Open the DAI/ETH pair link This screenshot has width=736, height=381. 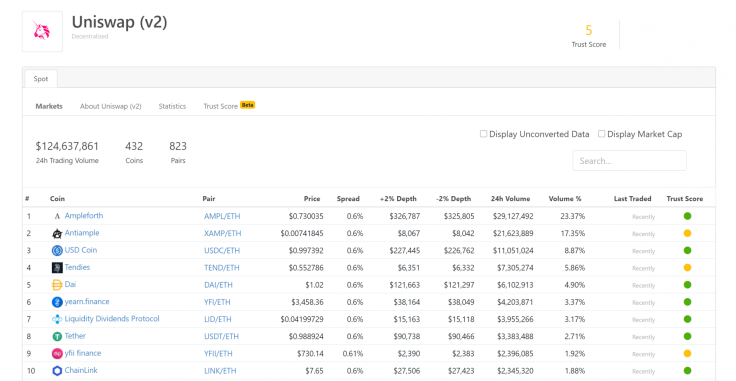[x=218, y=285]
